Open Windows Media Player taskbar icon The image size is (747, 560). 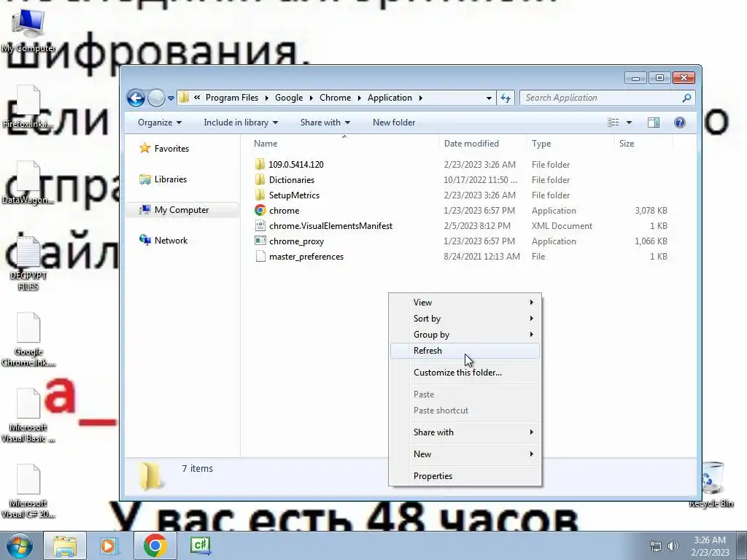pyautogui.click(x=109, y=545)
